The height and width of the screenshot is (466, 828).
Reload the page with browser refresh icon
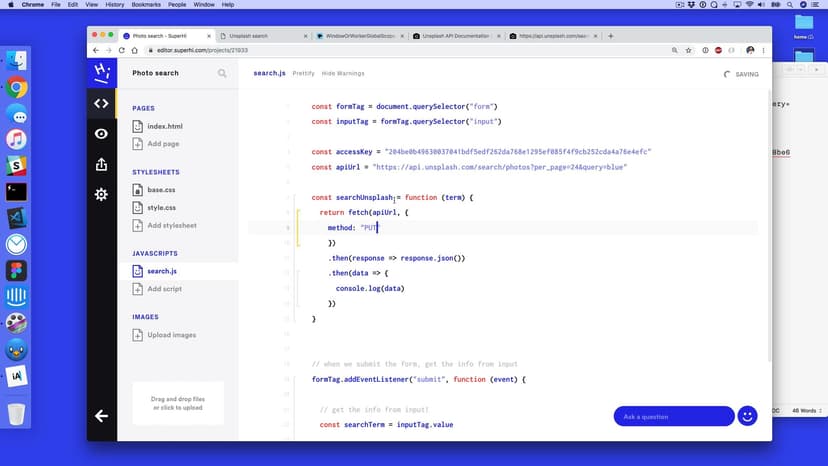coord(122,50)
